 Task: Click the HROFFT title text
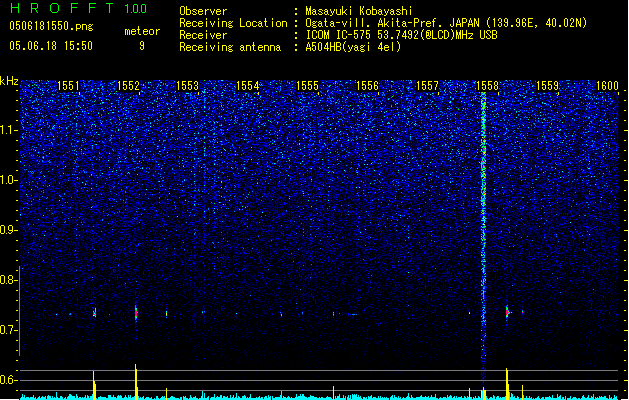[x=62, y=8]
